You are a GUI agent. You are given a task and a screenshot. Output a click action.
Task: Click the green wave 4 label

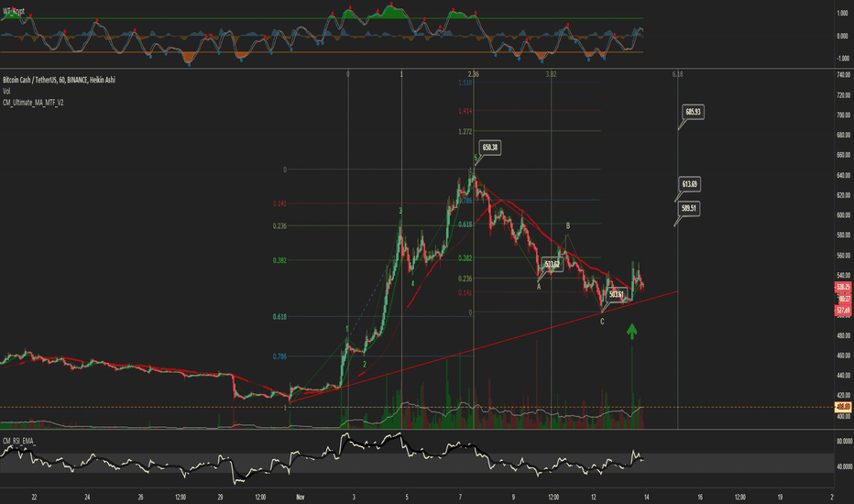click(413, 284)
